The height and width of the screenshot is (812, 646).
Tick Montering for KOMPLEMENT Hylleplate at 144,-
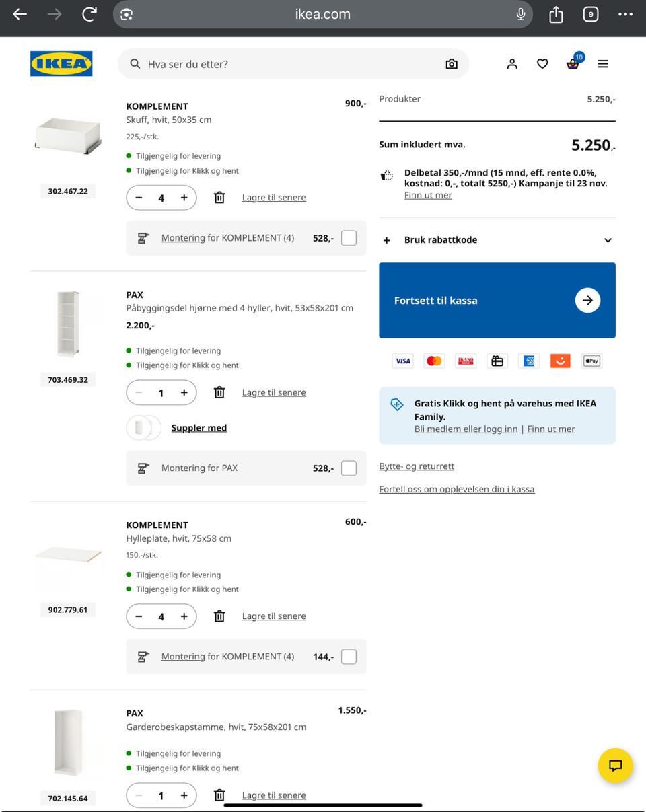pyautogui.click(x=349, y=657)
